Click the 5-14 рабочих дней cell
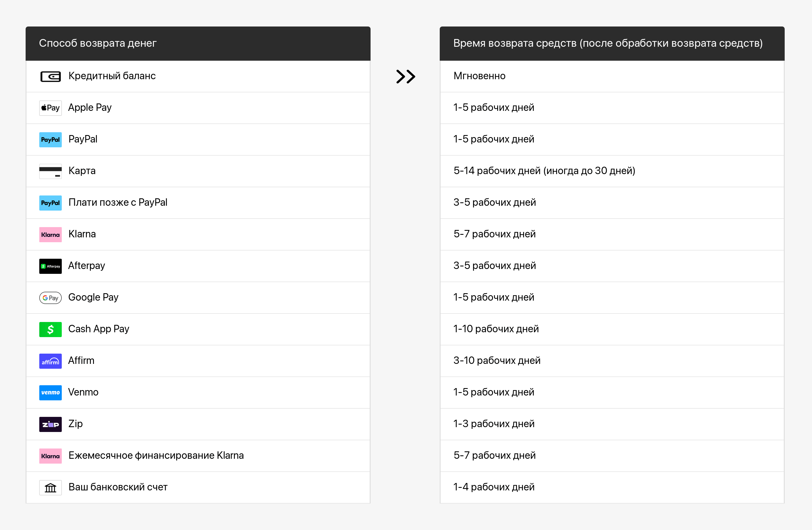The height and width of the screenshot is (530, 812). tap(544, 171)
